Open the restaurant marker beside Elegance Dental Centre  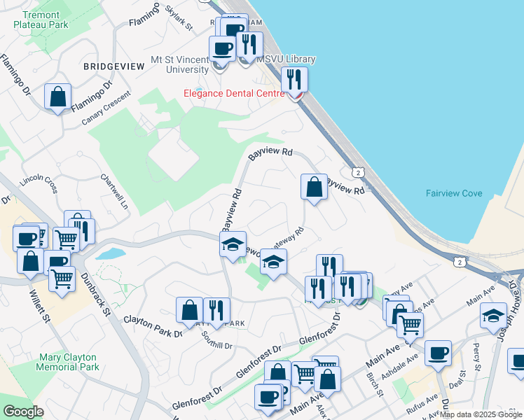(295, 80)
